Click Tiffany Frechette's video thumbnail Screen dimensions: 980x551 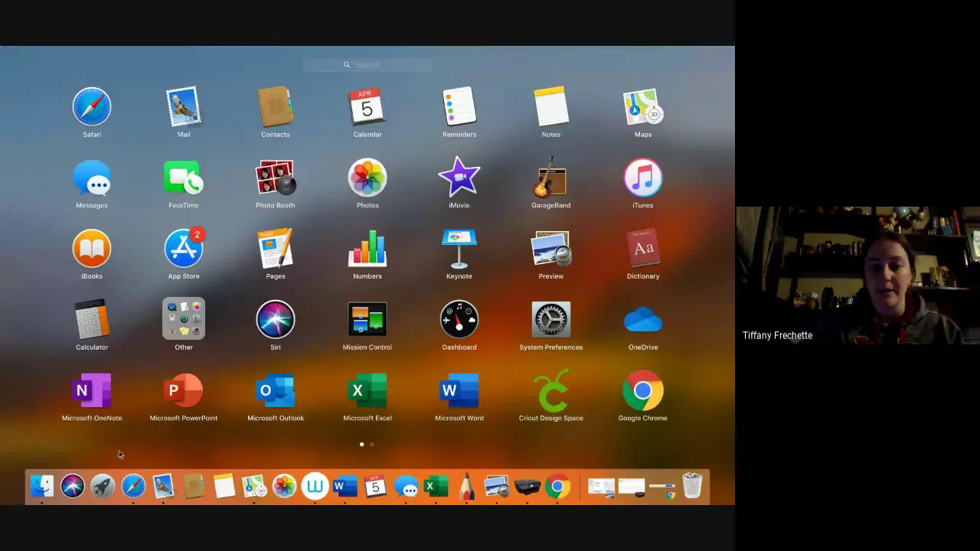[857, 275]
